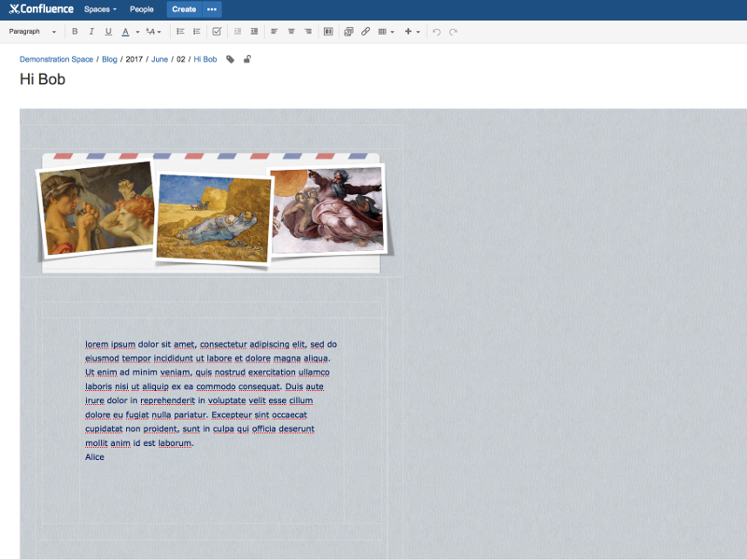Edit the page title Hi Bob
The width and height of the screenshot is (747, 560).
pyautogui.click(x=42, y=79)
